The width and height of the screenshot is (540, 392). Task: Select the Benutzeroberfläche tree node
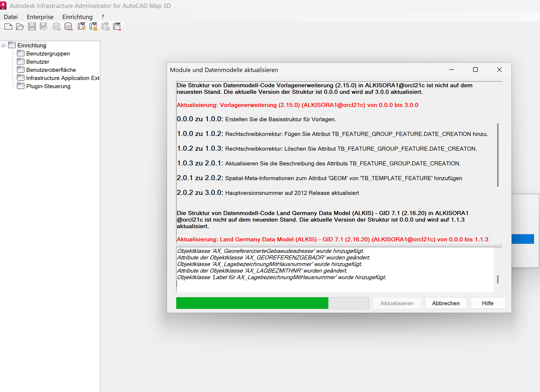click(x=51, y=70)
